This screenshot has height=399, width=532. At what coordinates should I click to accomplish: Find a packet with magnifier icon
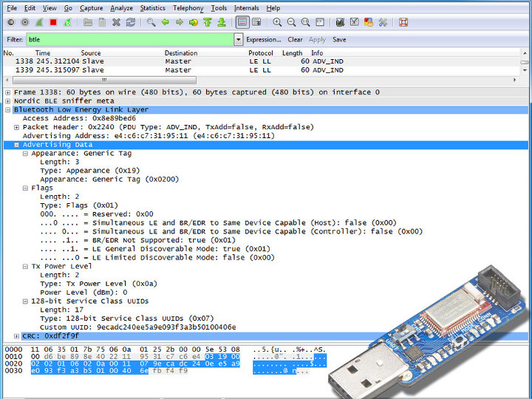[151, 22]
